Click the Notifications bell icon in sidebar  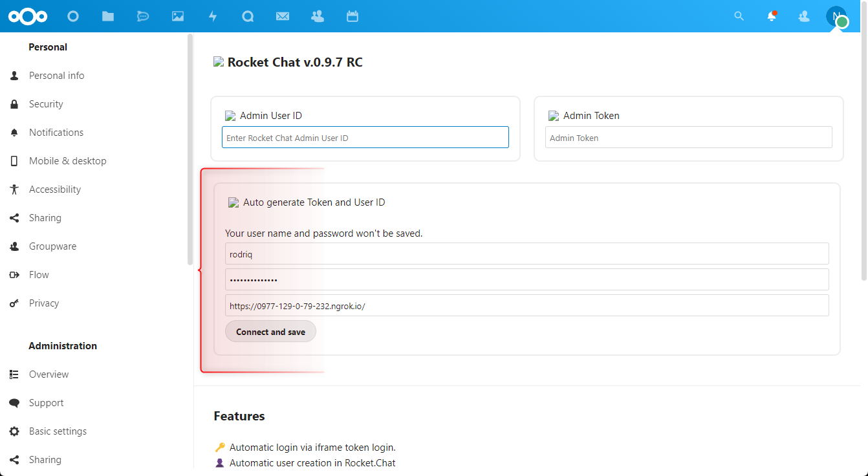click(14, 133)
